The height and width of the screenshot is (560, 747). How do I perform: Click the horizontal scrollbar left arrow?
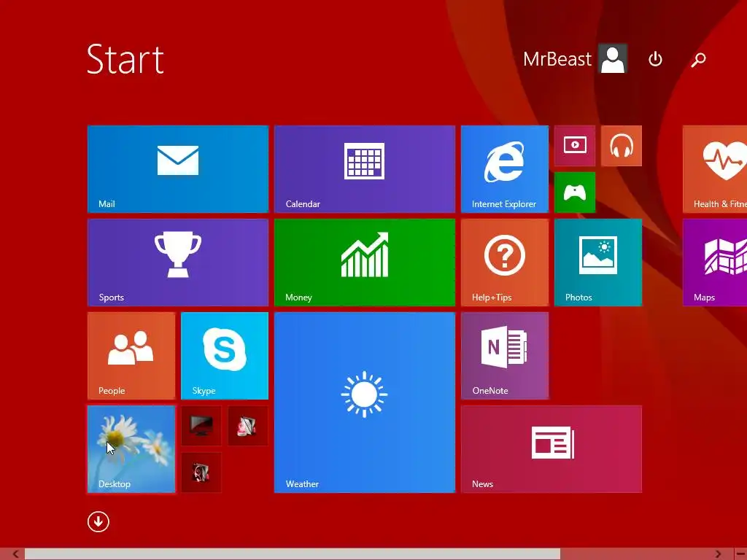[x=16, y=554]
